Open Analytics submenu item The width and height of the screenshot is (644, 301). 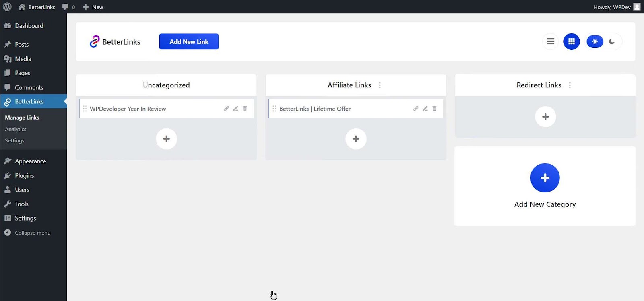pyautogui.click(x=16, y=129)
